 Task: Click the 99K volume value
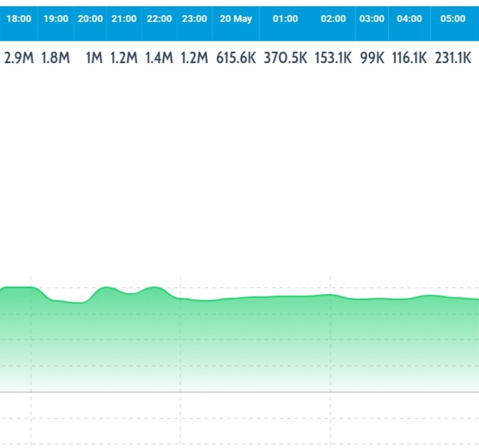[x=372, y=58]
